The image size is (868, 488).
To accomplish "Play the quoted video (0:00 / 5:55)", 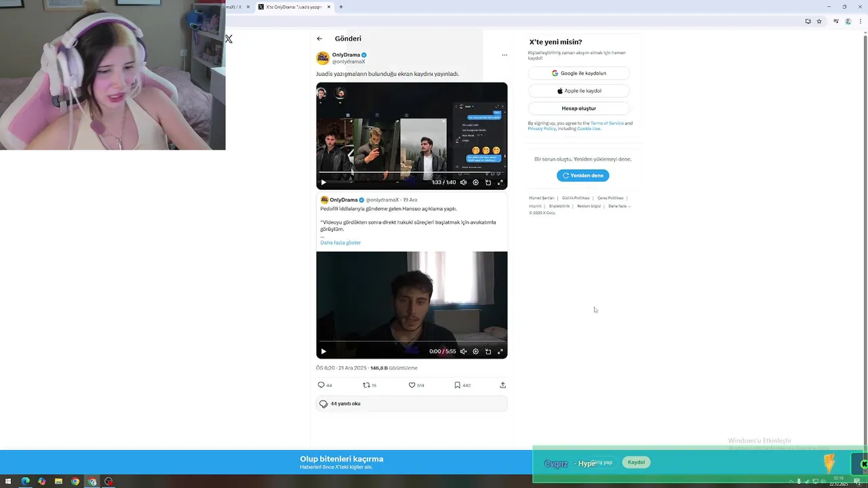I will tap(323, 351).
